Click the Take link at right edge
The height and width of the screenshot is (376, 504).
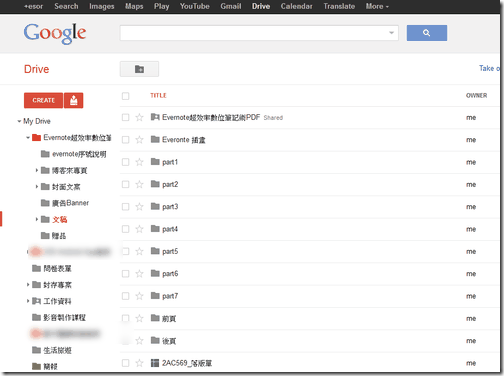pos(489,68)
